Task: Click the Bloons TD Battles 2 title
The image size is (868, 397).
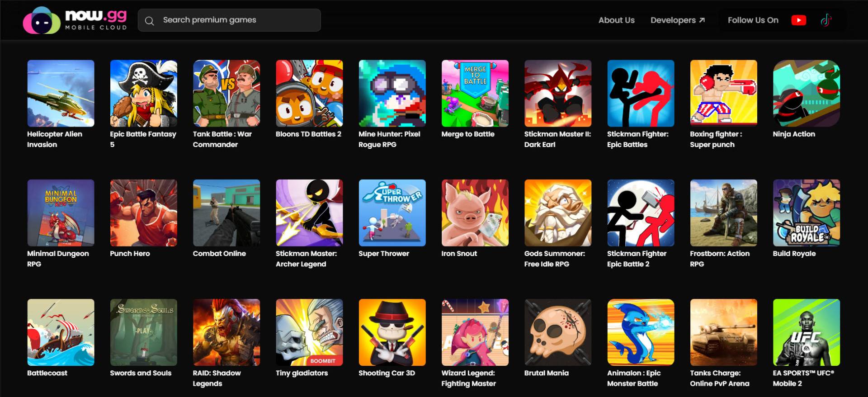Action: click(x=308, y=134)
